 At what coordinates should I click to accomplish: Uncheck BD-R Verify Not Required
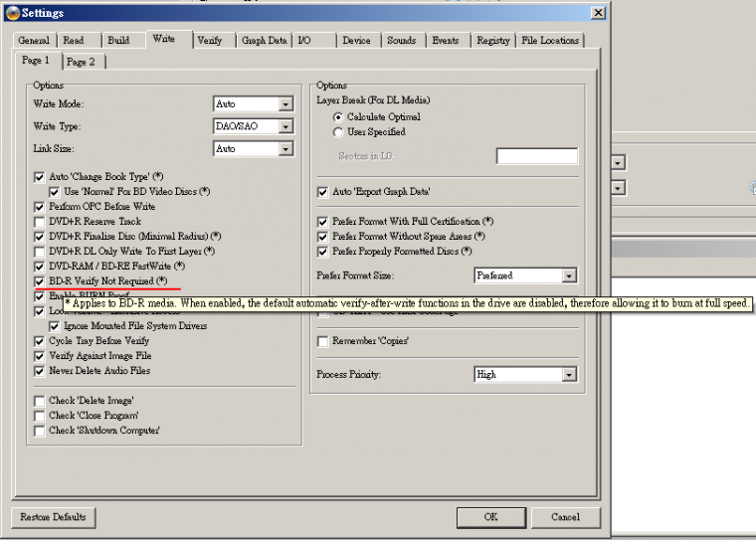[x=40, y=281]
